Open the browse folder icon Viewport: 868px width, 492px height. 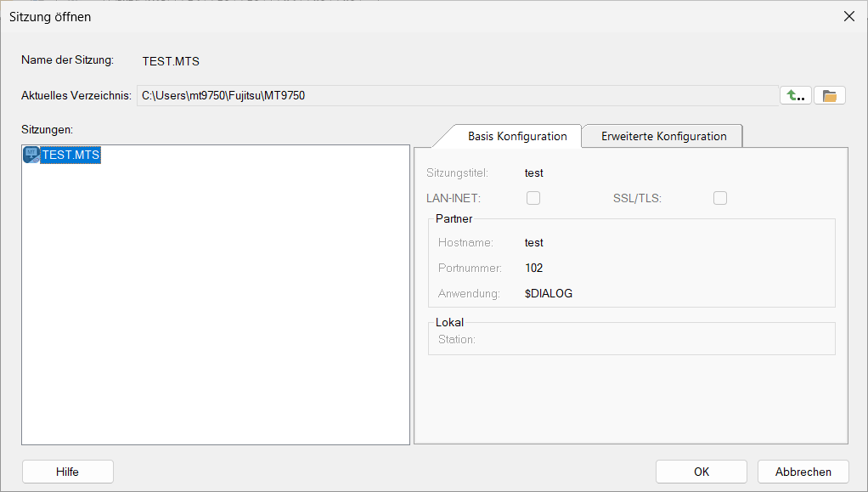click(x=830, y=96)
